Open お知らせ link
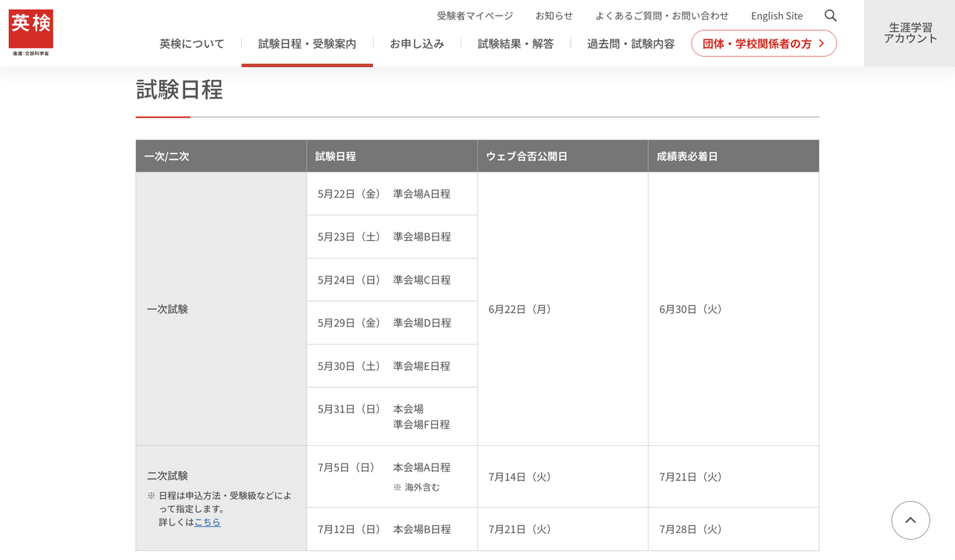 (554, 16)
